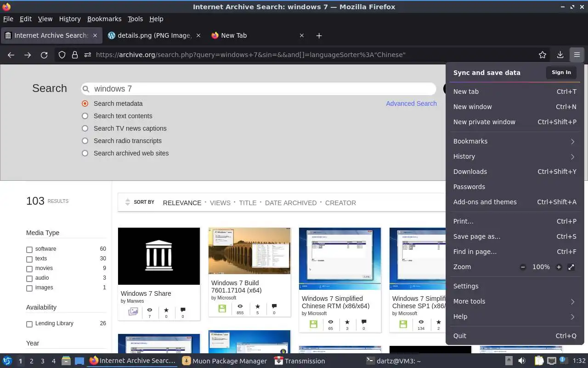Sort results by VIEWS
Viewport: 588px width, 368px height.
tap(220, 203)
